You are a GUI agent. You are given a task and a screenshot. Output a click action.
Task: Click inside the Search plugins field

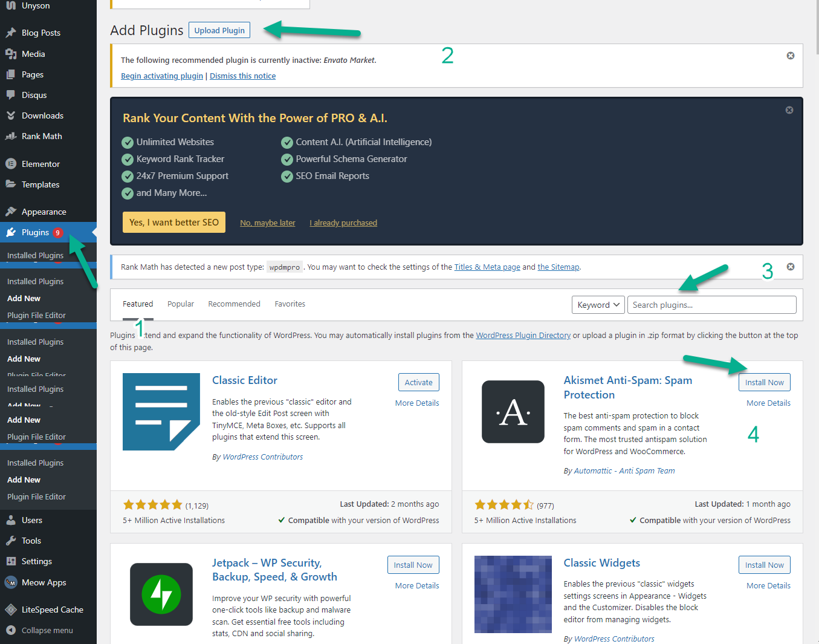tap(711, 305)
